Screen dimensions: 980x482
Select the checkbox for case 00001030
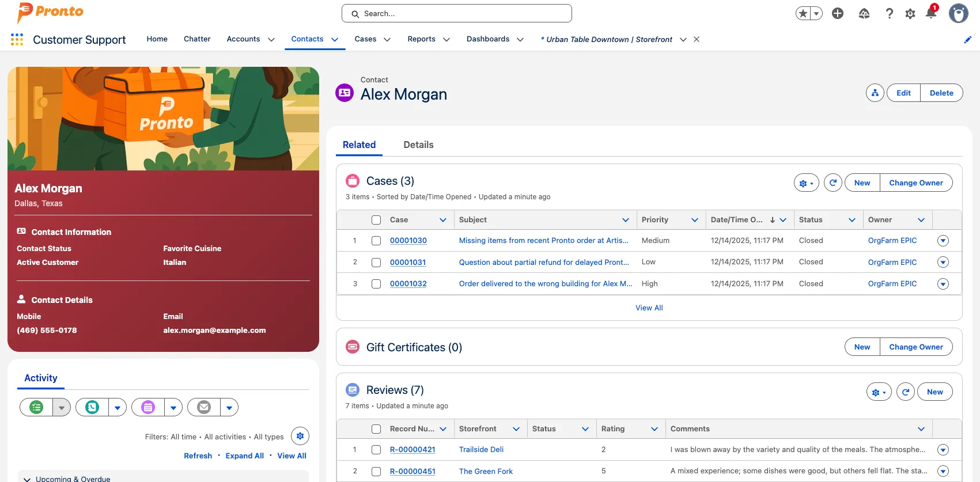(376, 241)
